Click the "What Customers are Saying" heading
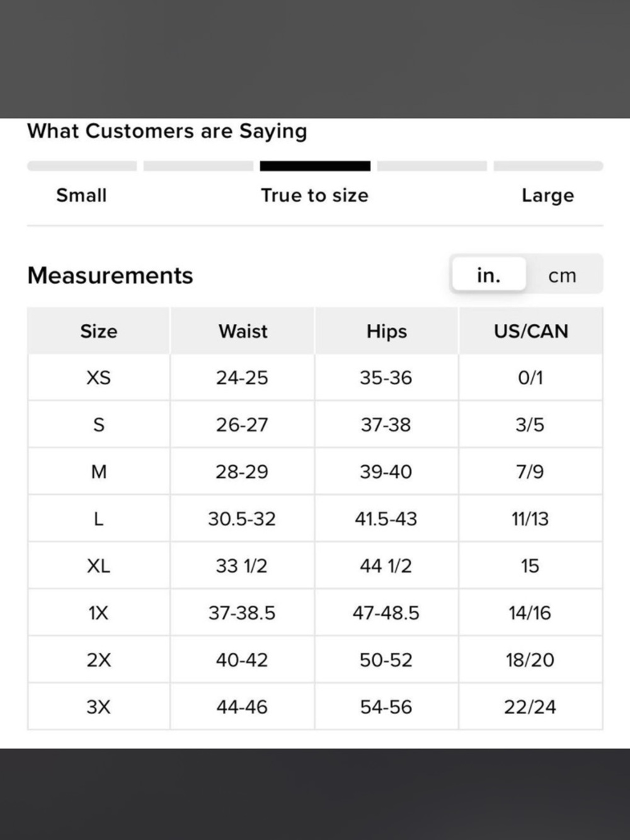This screenshot has height=840, width=630. pyautogui.click(x=167, y=131)
